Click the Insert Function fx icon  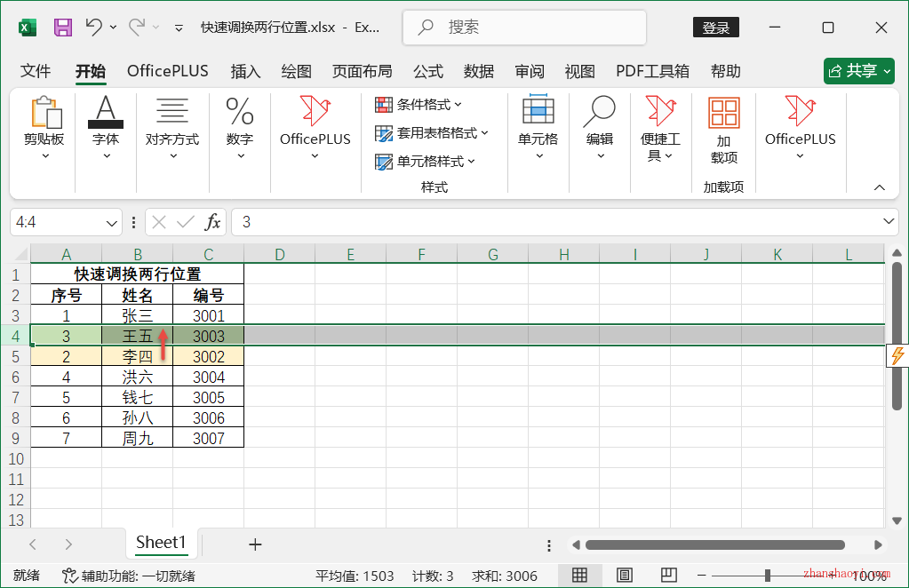(212, 222)
